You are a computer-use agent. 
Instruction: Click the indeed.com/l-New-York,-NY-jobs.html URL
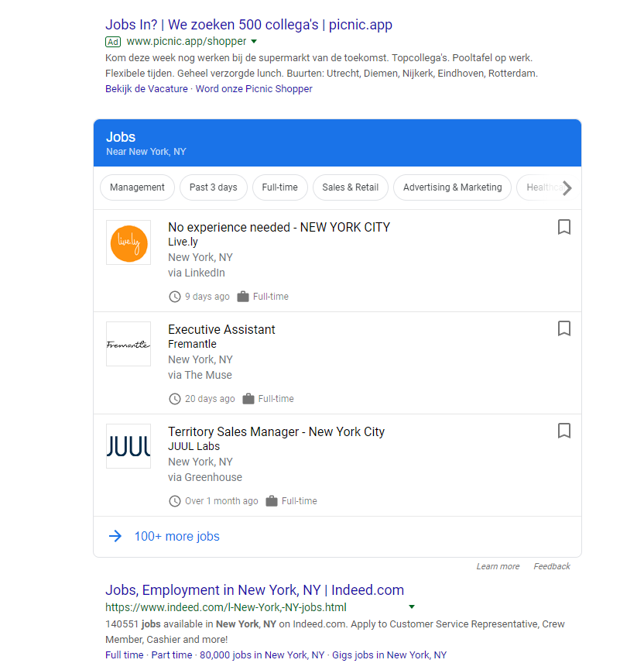[x=226, y=607]
